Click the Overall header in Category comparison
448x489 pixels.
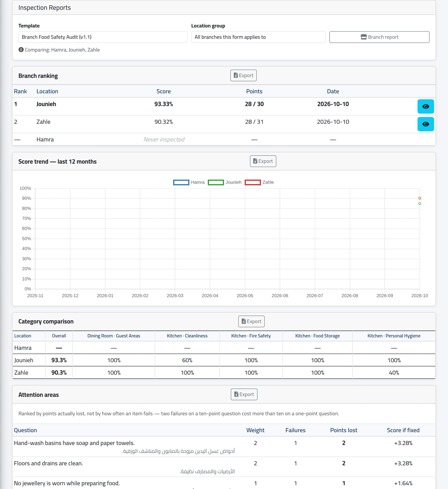coord(59,336)
